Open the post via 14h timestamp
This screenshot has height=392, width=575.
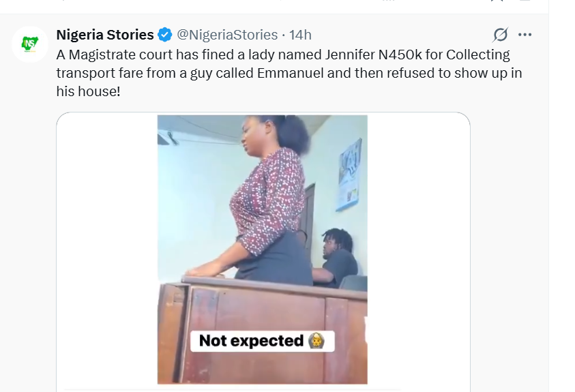tap(301, 35)
